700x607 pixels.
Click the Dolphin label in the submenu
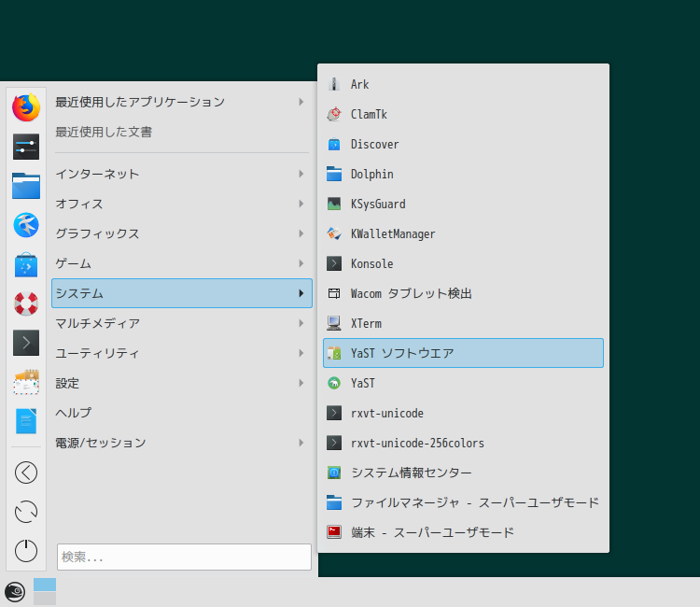point(371,174)
